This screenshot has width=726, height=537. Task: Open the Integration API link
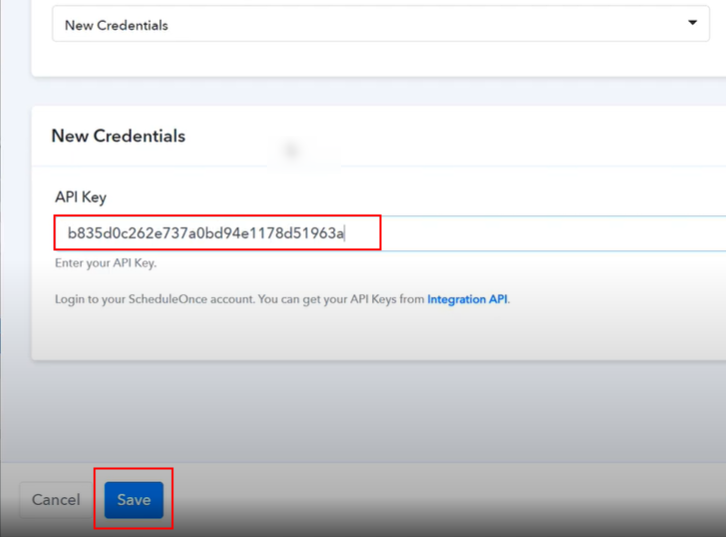pyautogui.click(x=468, y=299)
